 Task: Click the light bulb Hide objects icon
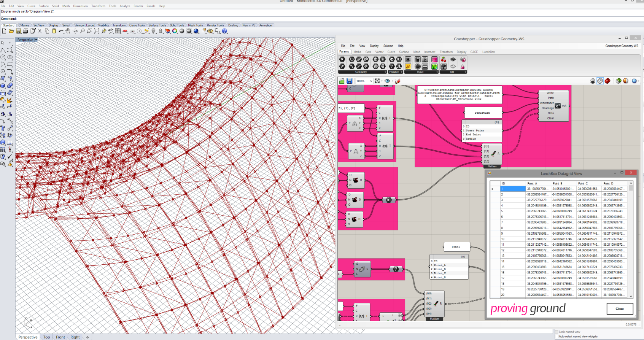pos(153,31)
